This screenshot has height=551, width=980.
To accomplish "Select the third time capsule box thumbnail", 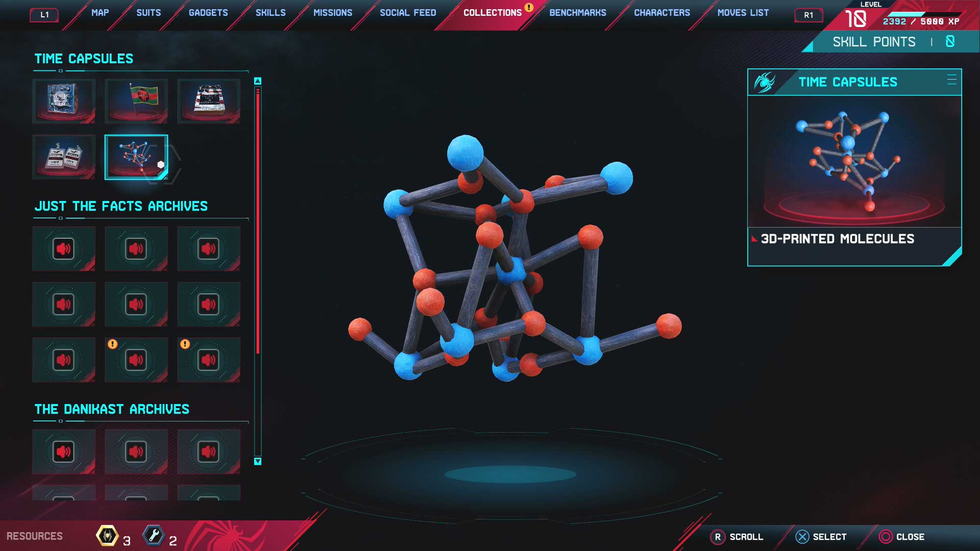I will [x=209, y=101].
